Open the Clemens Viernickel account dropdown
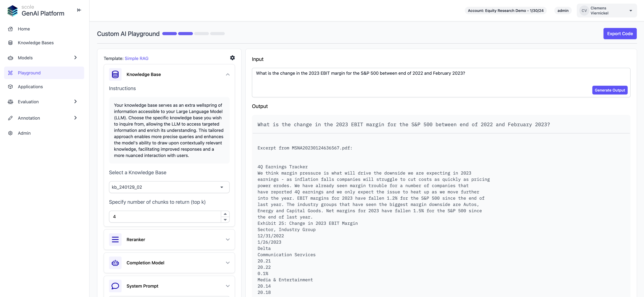This screenshot has height=297, width=644. [630, 11]
